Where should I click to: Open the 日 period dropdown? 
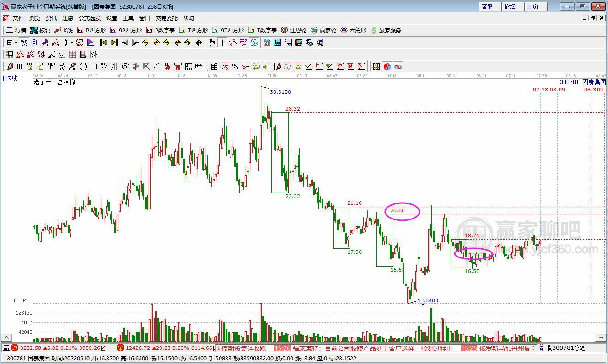[12, 43]
